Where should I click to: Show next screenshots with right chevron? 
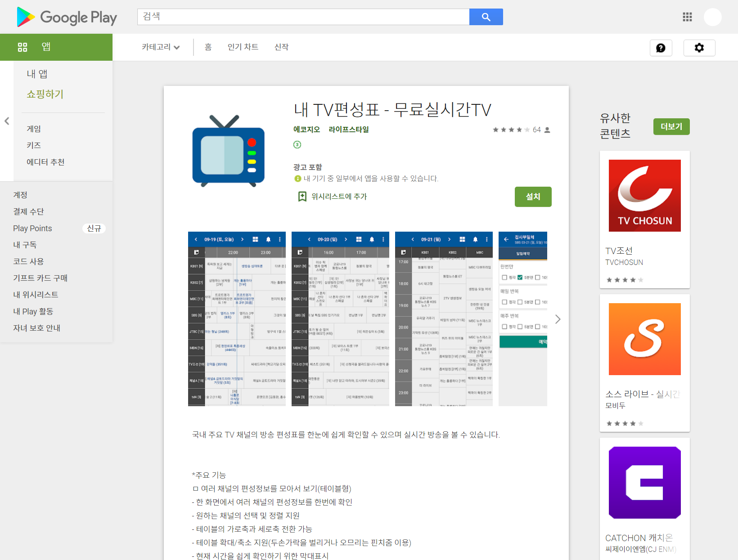click(558, 319)
